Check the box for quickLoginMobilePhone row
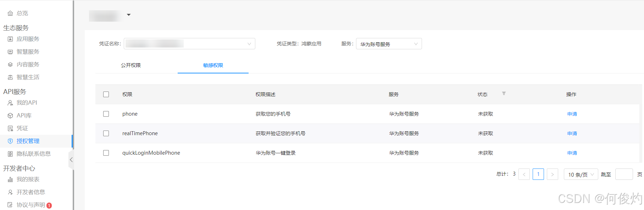The width and height of the screenshot is (644, 210). (106, 153)
